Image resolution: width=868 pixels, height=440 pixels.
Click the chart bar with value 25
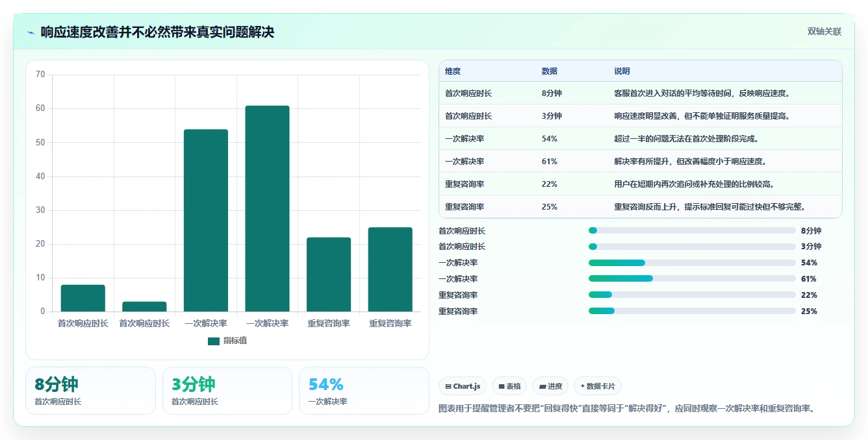tap(390, 269)
